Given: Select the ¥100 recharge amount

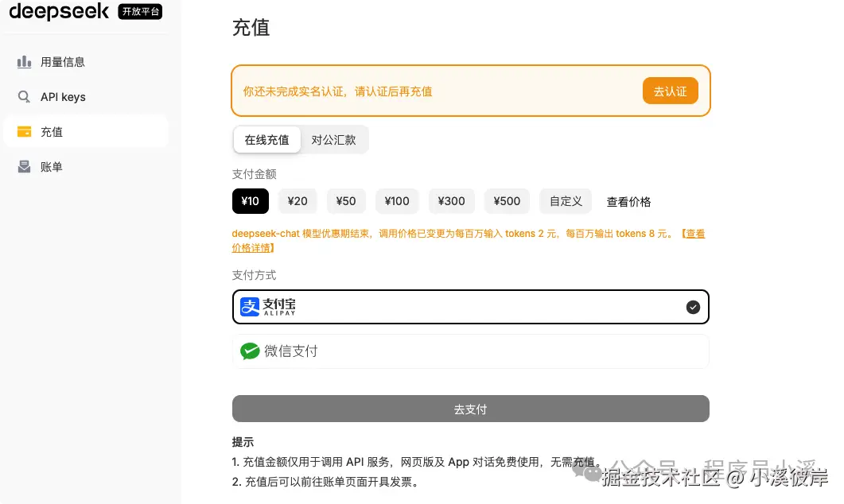Looking at the screenshot, I should [x=397, y=201].
